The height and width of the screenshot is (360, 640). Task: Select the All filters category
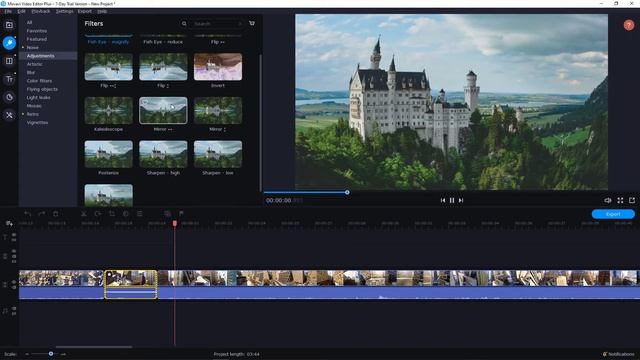click(29, 22)
